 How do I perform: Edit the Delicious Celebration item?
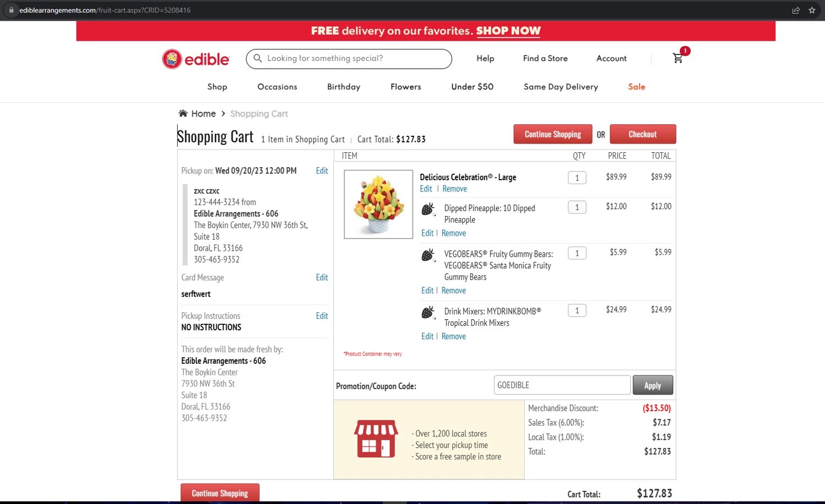[426, 189]
